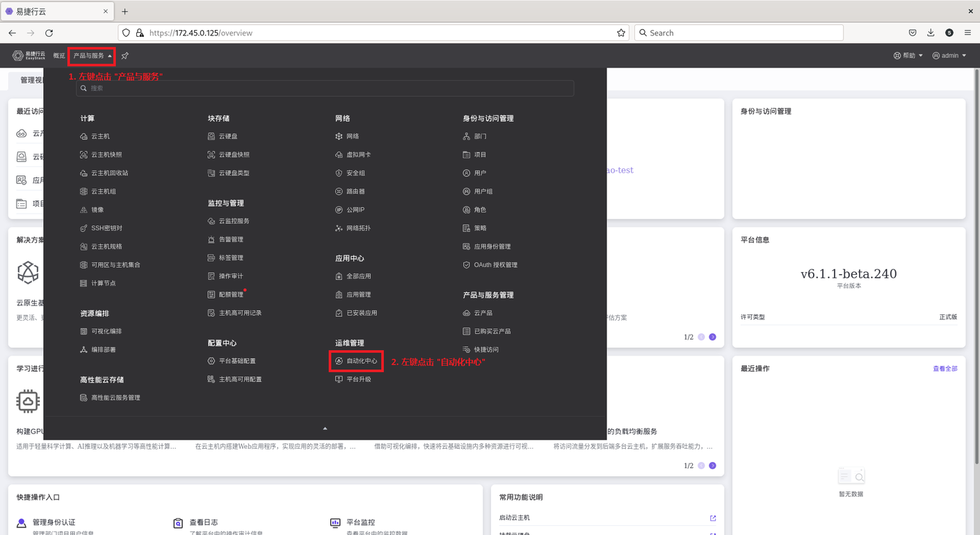Click the 云主机回收站 icon
980x535 pixels.
tap(84, 173)
